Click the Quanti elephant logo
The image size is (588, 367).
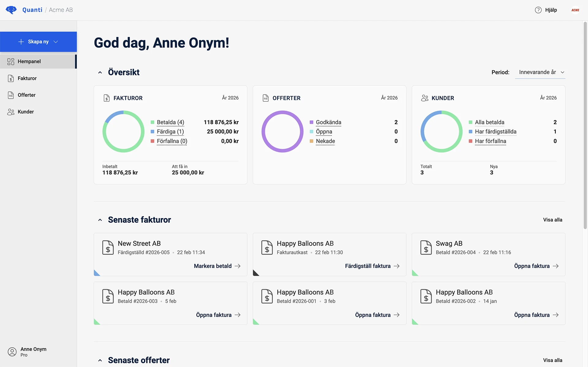coord(11,10)
